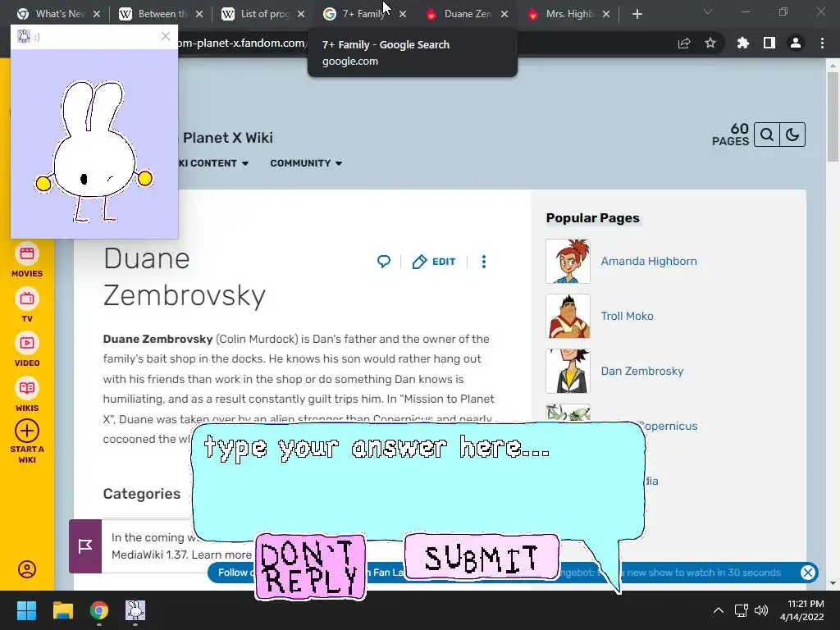Open Chrome profile avatar icon
The image size is (840, 630).
click(x=796, y=43)
